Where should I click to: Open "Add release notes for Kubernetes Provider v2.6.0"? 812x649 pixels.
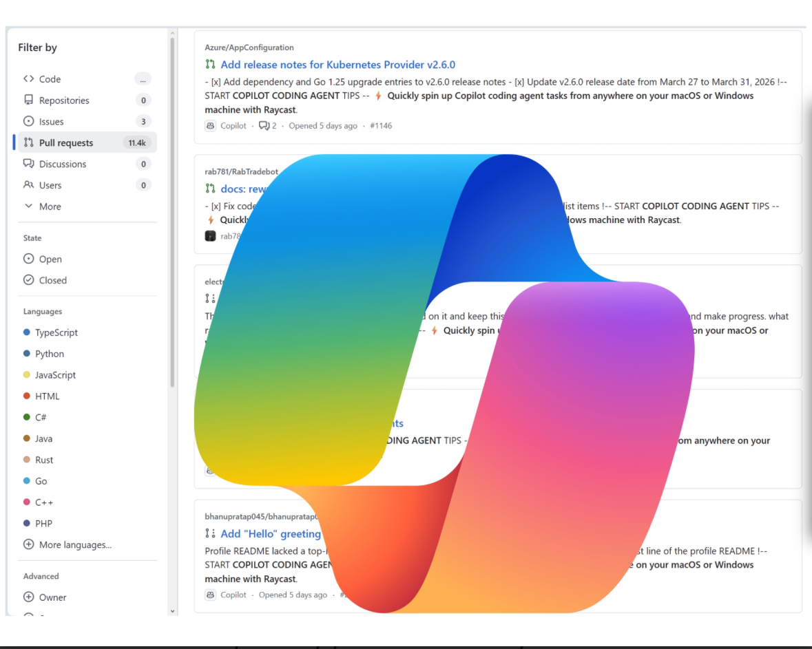[x=337, y=64]
